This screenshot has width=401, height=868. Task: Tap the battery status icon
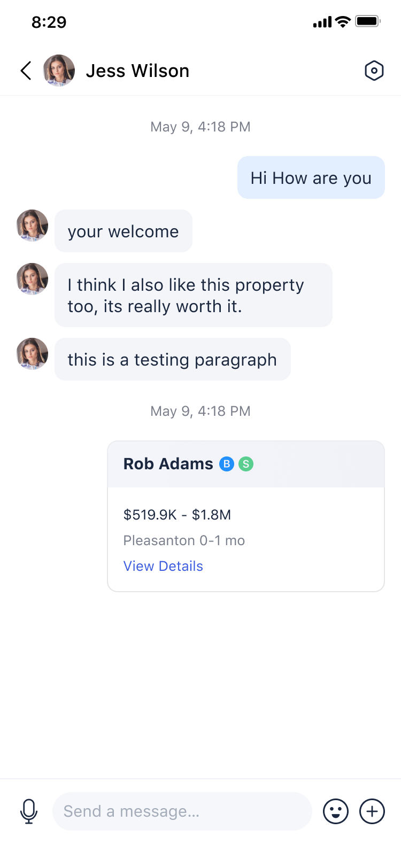tap(368, 22)
